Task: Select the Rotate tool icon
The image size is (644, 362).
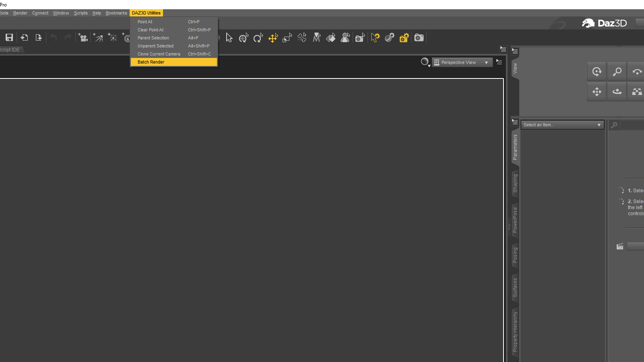Action: (x=258, y=38)
